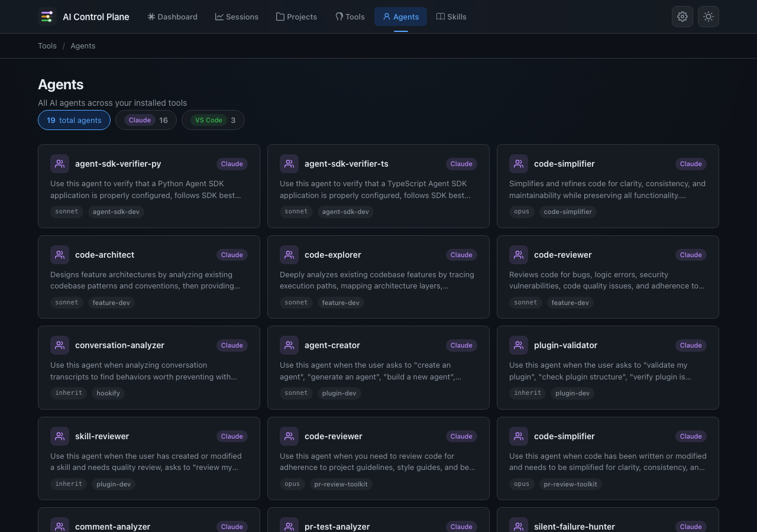This screenshot has height=532, width=757.
Task: Click the Tools breadcrumb link
Action: [47, 46]
